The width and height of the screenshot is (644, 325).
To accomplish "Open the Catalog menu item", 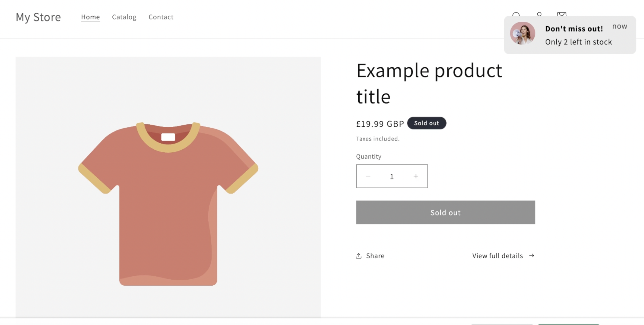I will pyautogui.click(x=124, y=17).
